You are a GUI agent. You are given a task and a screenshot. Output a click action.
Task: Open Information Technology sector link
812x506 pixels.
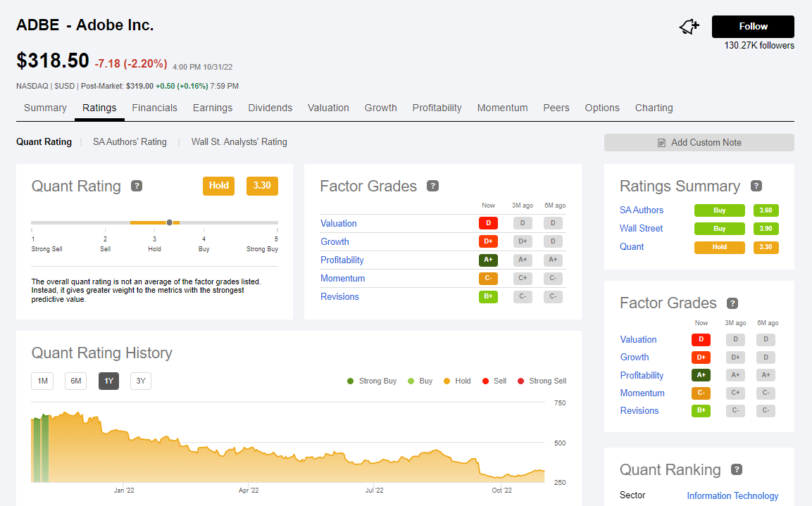(x=732, y=495)
